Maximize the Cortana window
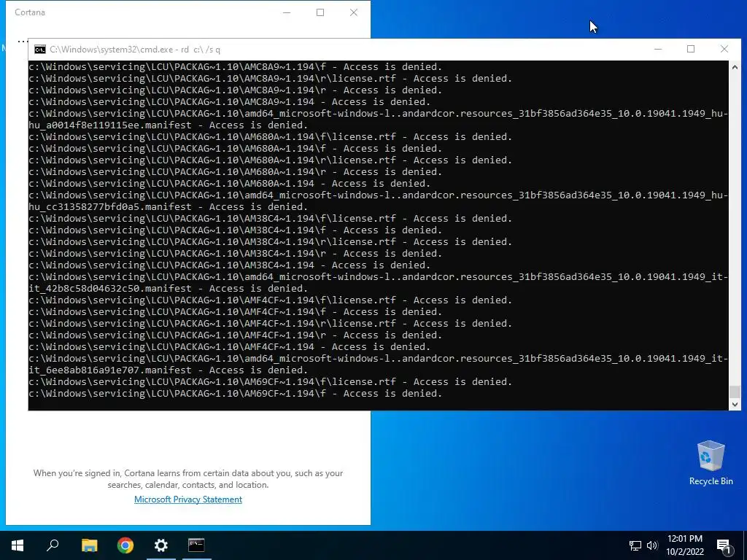747x560 pixels. coord(320,13)
